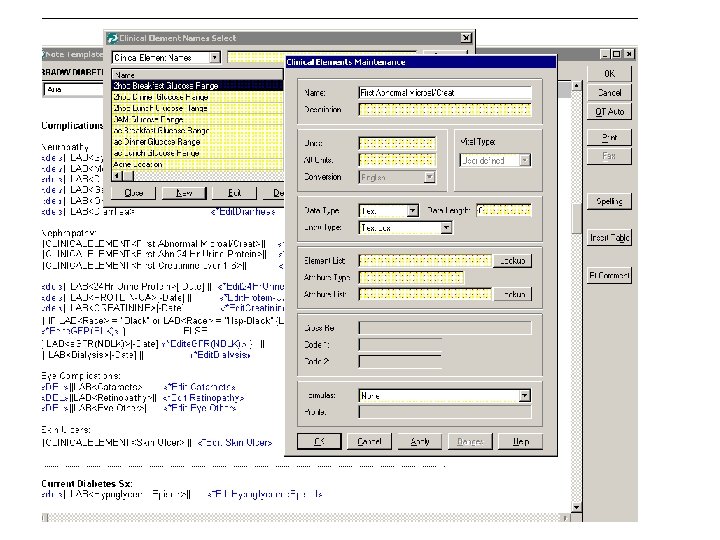The width and height of the screenshot is (720, 540).
Task: Close the Clinical Element Names Select window
Action: coord(466,38)
